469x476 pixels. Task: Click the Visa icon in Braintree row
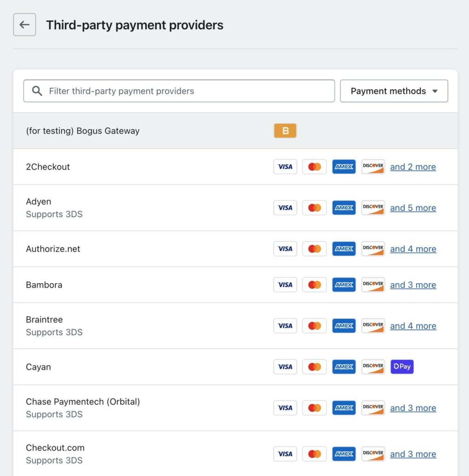click(x=285, y=326)
